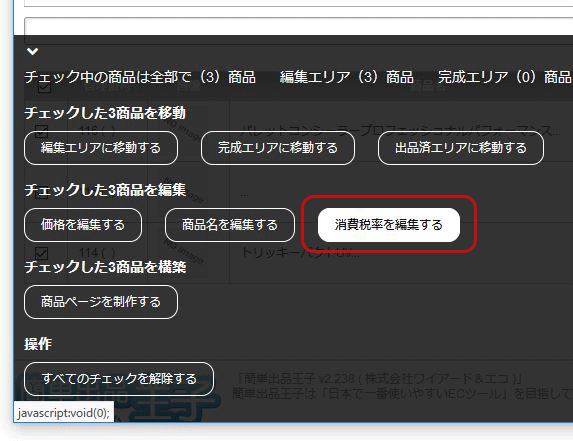This screenshot has width=573, height=441.
Task: Uncheck the checkbox for item 114
Action: point(41,253)
